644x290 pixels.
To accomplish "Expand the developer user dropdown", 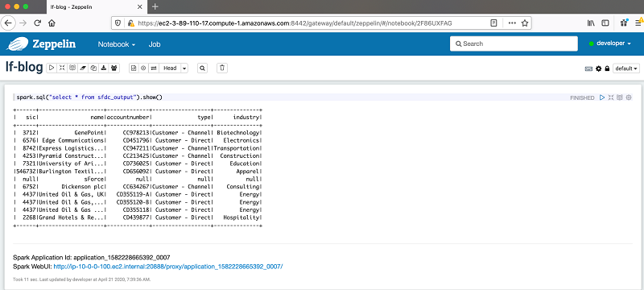I will pos(610,43).
